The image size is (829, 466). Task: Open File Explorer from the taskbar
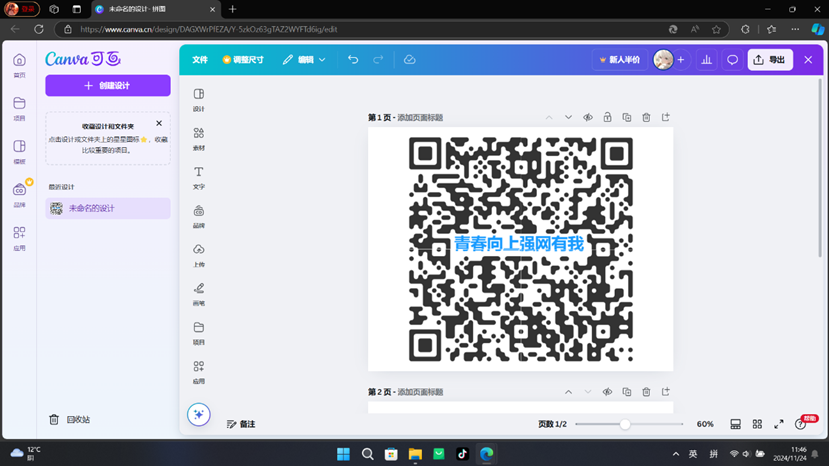pyautogui.click(x=415, y=454)
